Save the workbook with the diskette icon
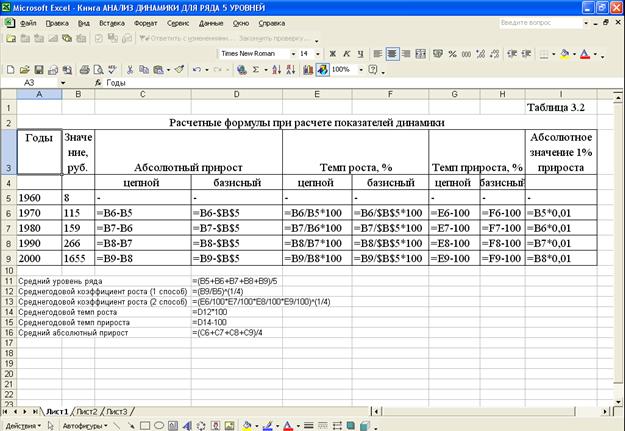Screen dimensions: 625x431 [39, 70]
